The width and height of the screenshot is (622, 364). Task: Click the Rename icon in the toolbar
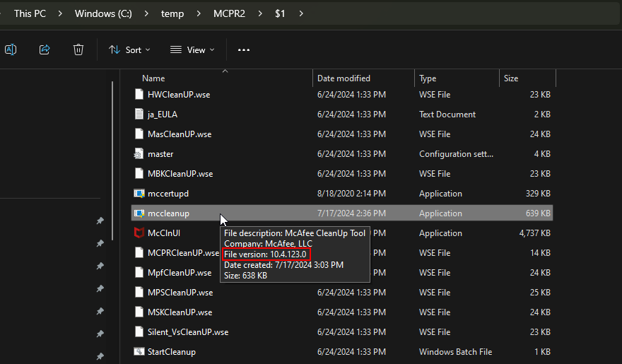tap(11, 49)
